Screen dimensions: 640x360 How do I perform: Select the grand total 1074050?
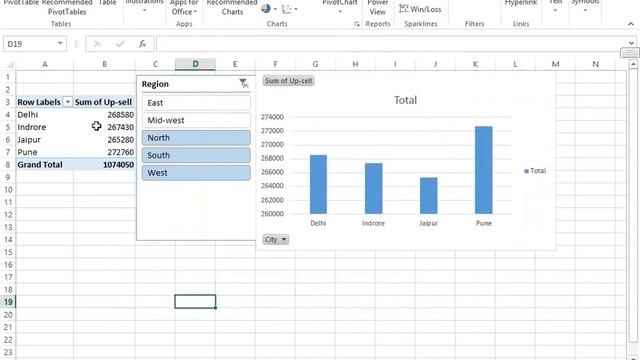click(x=104, y=164)
